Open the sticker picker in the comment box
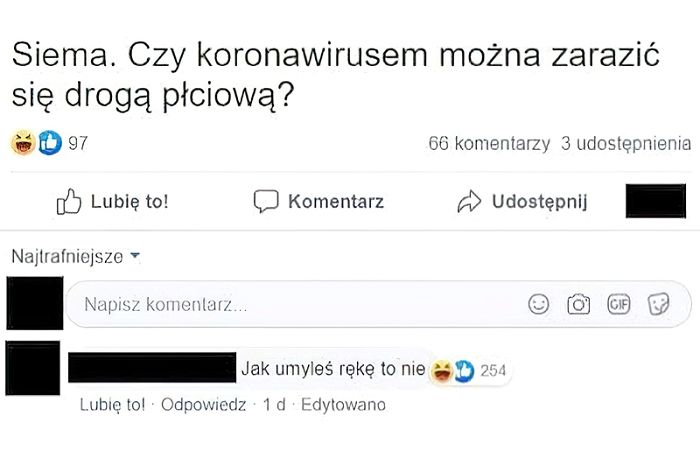The width and height of the screenshot is (700, 468). click(657, 305)
